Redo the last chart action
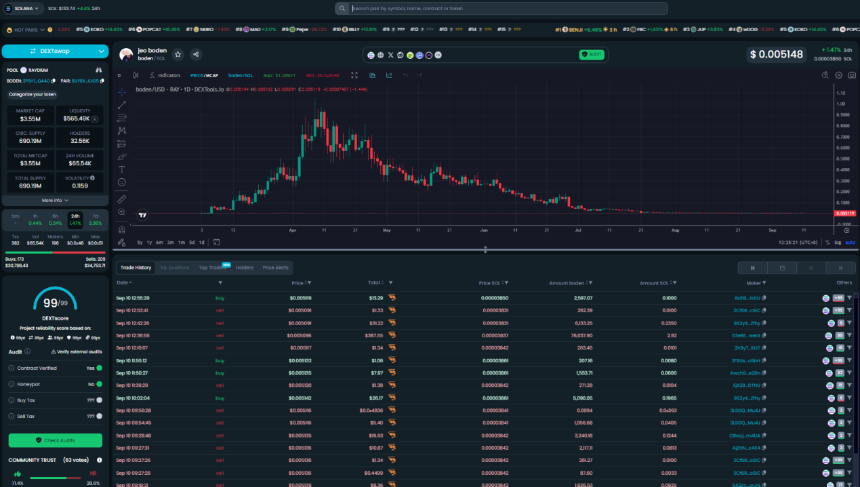860x487 pixels. [x=420, y=75]
